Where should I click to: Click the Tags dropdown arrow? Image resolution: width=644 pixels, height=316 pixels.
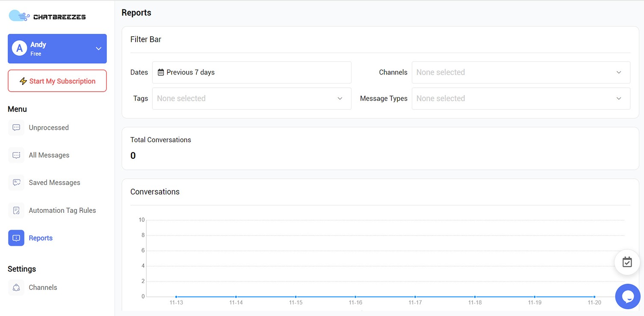pos(340,98)
